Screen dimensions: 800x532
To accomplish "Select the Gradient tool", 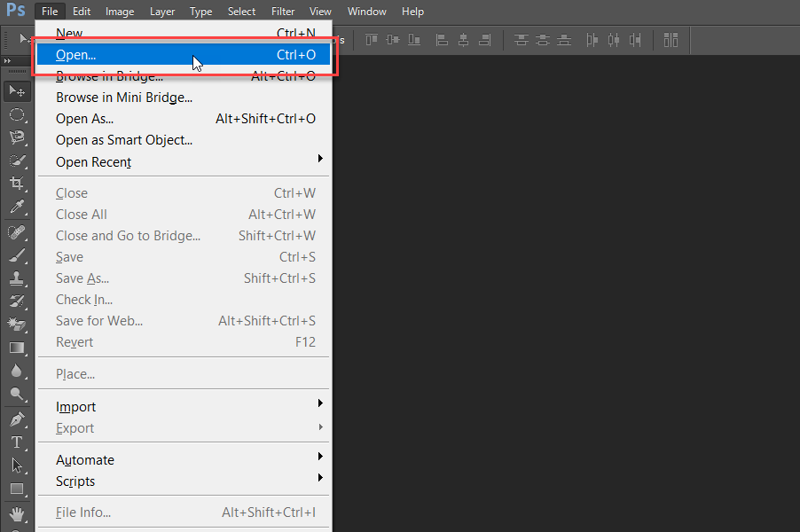I will coord(17,348).
